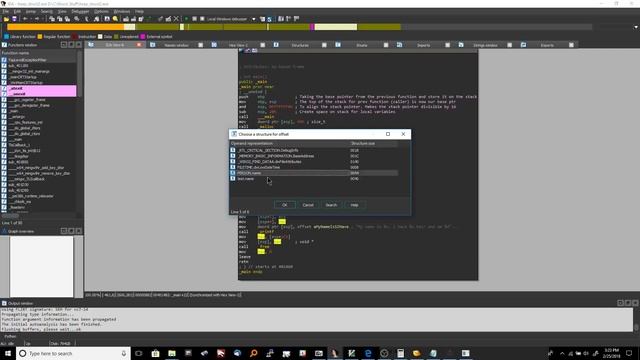
Task: Close the Exports tab
Action: 571,45
